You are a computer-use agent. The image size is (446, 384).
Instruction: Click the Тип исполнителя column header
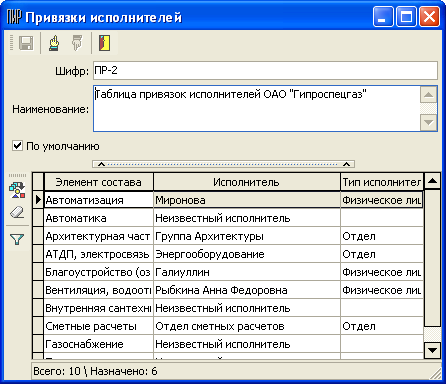[382, 182]
